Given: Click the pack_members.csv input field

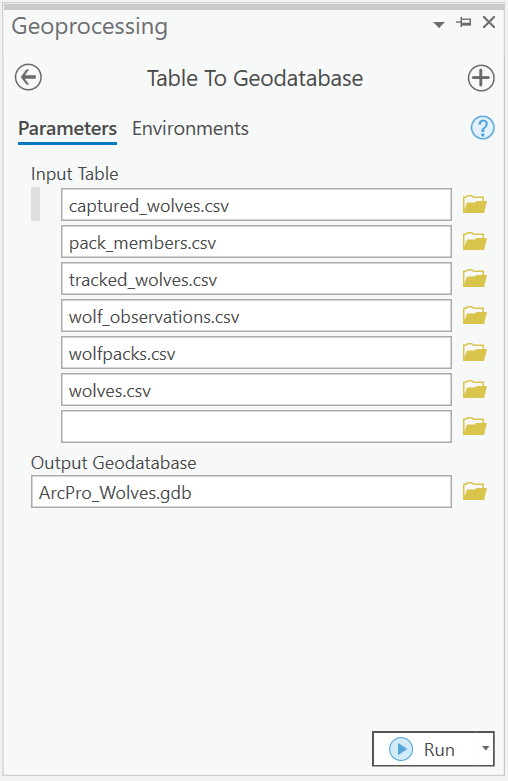Looking at the screenshot, I should tap(256, 242).
